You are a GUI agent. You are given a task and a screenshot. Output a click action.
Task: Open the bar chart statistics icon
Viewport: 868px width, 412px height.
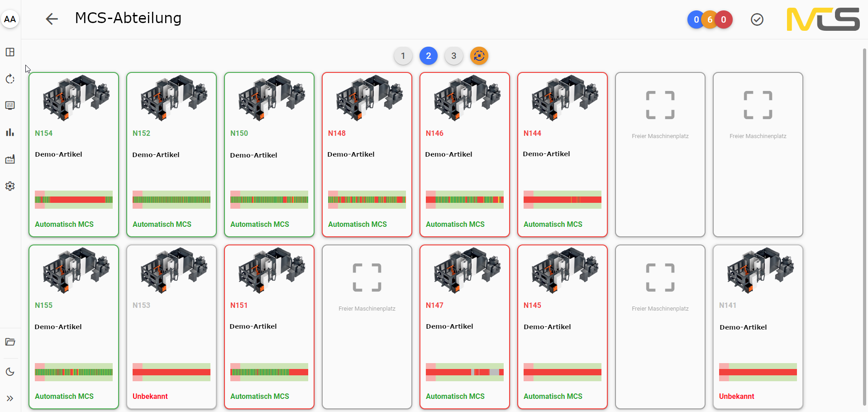[x=10, y=132]
